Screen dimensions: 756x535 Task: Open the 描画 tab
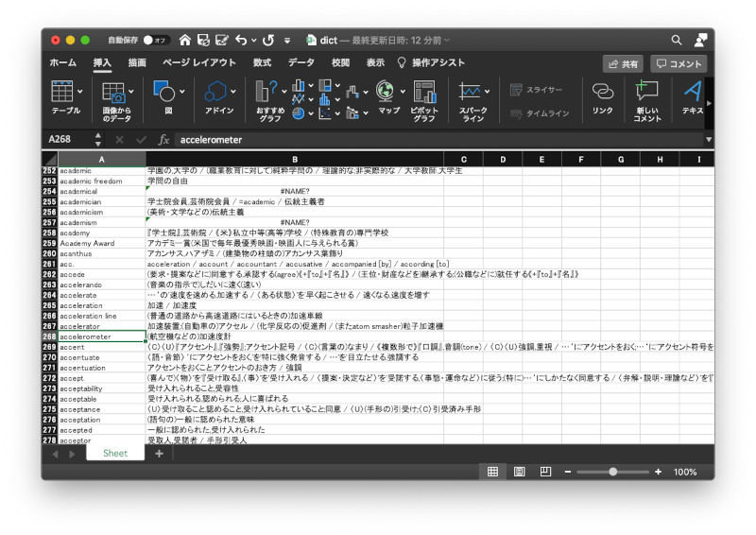click(x=137, y=62)
